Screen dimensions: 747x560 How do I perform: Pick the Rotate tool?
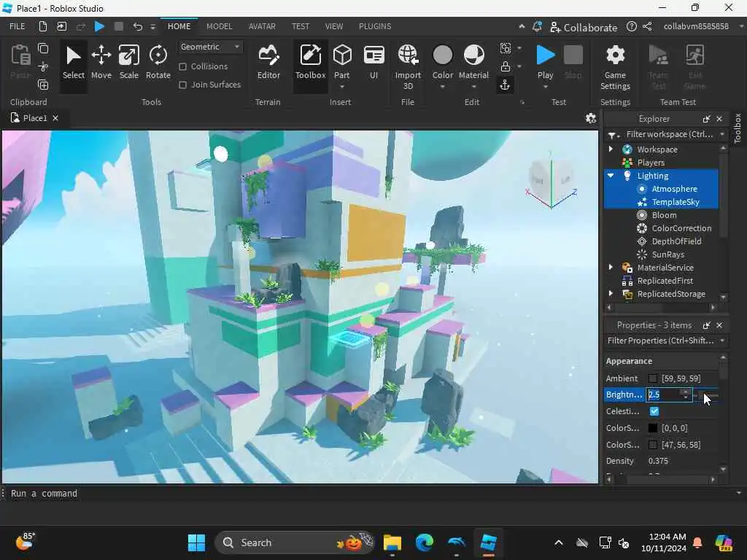click(x=158, y=63)
